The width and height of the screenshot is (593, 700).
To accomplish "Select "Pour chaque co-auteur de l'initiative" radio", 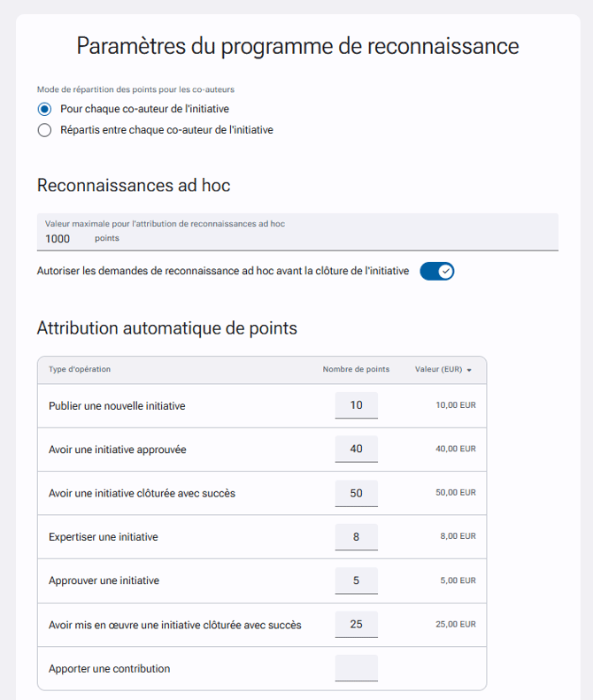I will pyautogui.click(x=44, y=109).
